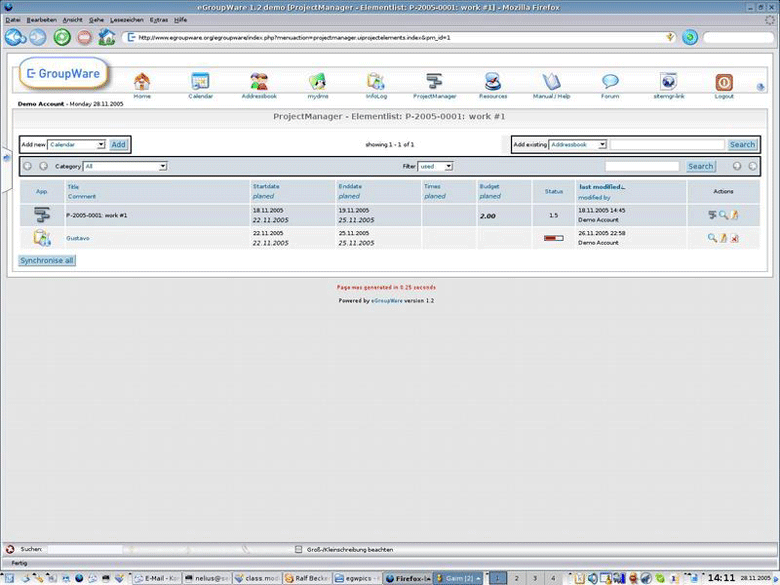Sort by Title column header
This screenshot has height=585, width=780.
[73, 187]
